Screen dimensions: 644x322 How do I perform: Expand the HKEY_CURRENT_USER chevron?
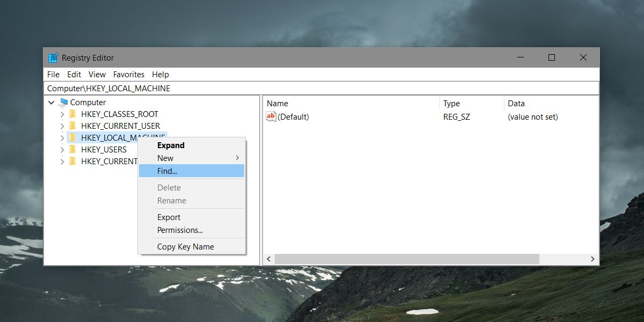click(x=62, y=126)
